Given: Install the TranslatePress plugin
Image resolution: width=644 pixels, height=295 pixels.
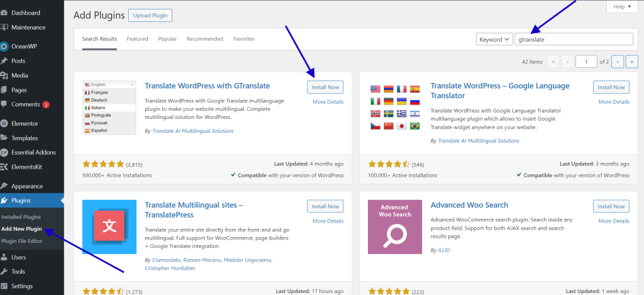Looking at the screenshot, I should 325,206.
